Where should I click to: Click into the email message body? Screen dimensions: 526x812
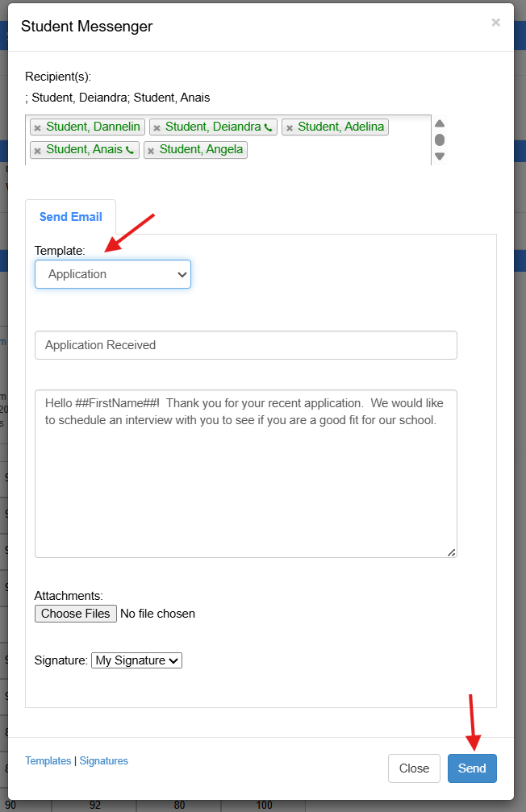click(x=246, y=484)
